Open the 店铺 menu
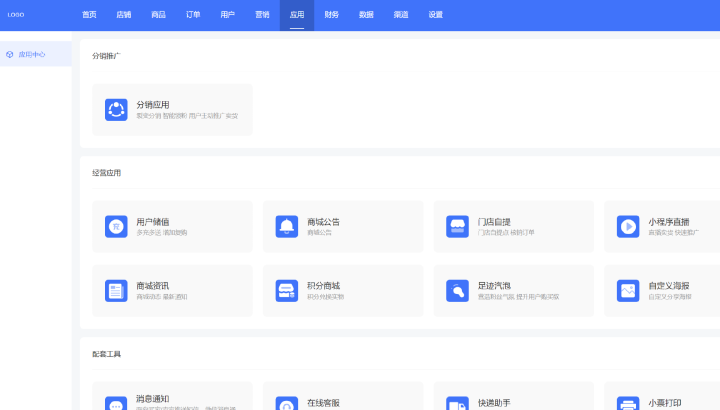This screenshot has height=410, width=720. pyautogui.click(x=124, y=15)
